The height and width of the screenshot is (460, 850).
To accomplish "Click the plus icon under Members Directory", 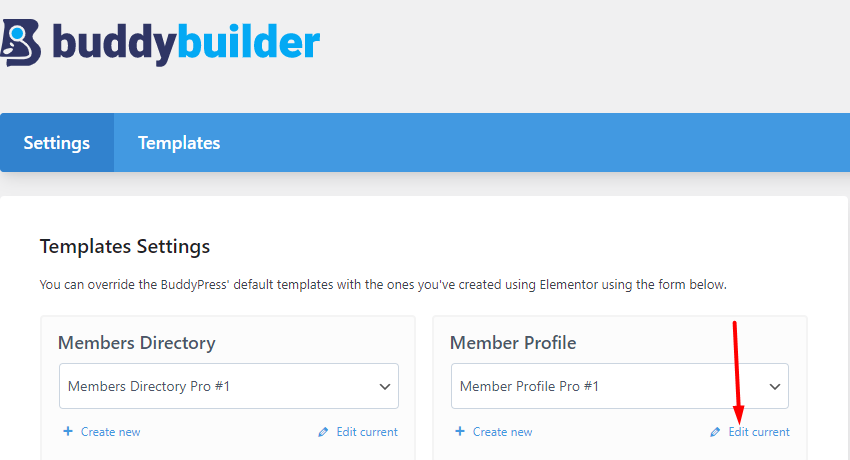I will click(x=68, y=431).
